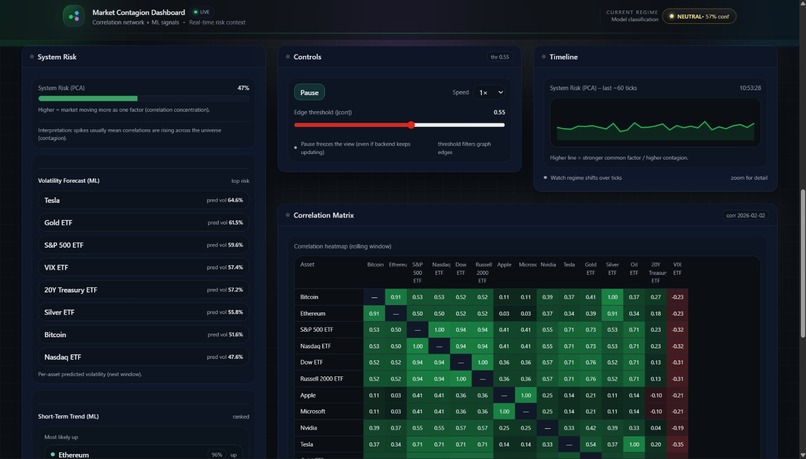Click the Edge threshold slider handle

[411, 125]
